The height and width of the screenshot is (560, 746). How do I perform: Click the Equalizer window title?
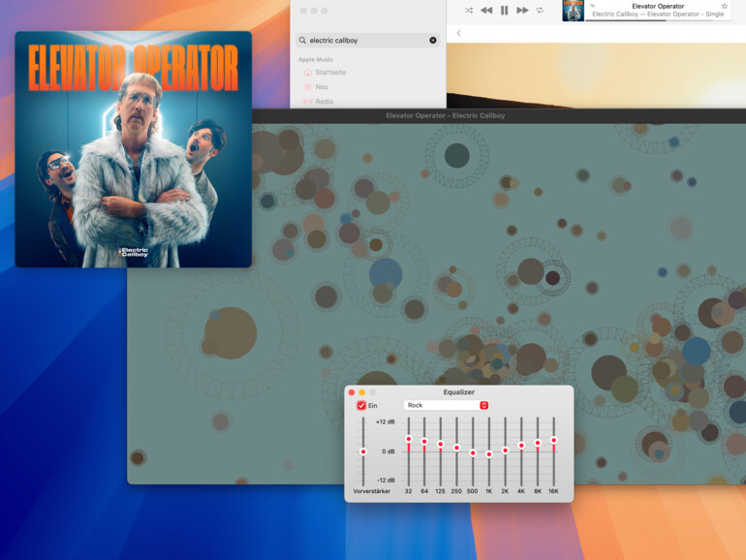[458, 392]
